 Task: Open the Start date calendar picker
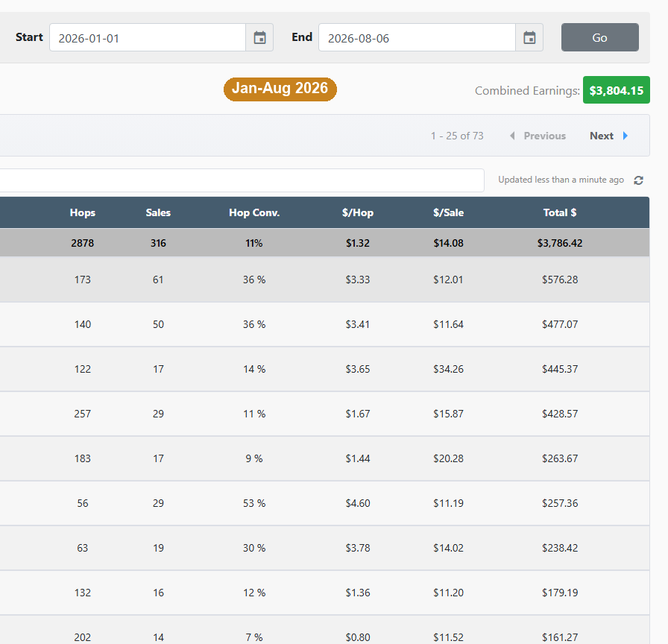[259, 37]
